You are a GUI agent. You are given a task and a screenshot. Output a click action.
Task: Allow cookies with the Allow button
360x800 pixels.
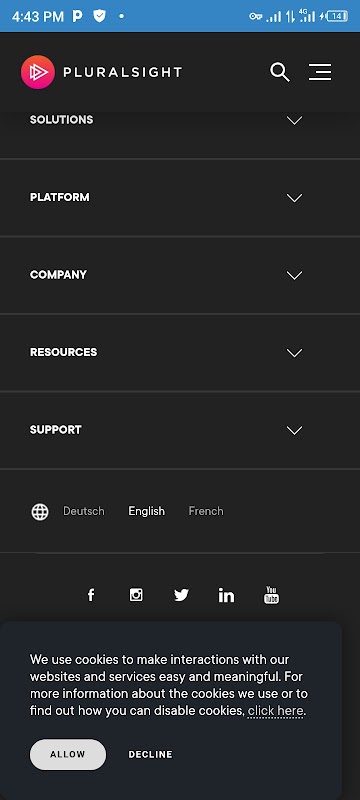(x=68, y=755)
